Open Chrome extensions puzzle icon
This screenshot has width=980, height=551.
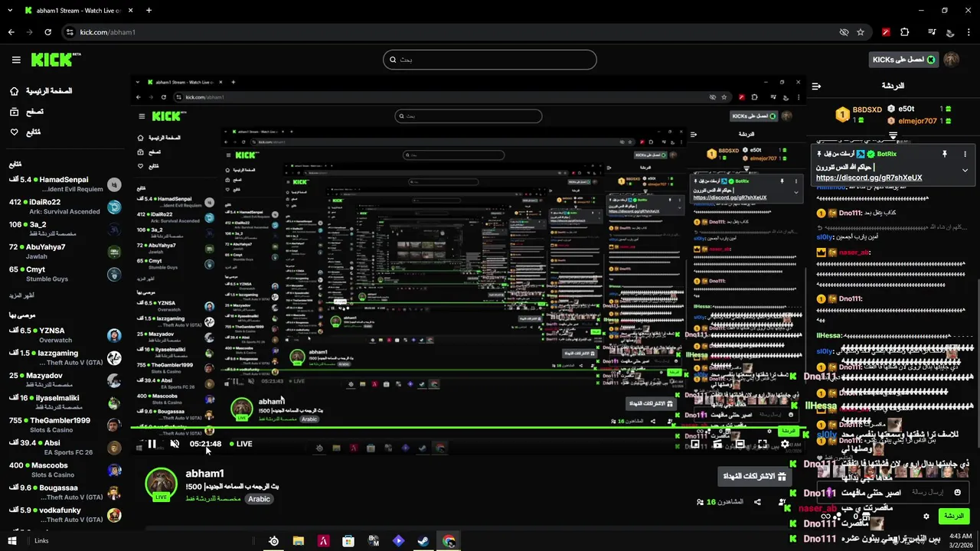tap(905, 32)
